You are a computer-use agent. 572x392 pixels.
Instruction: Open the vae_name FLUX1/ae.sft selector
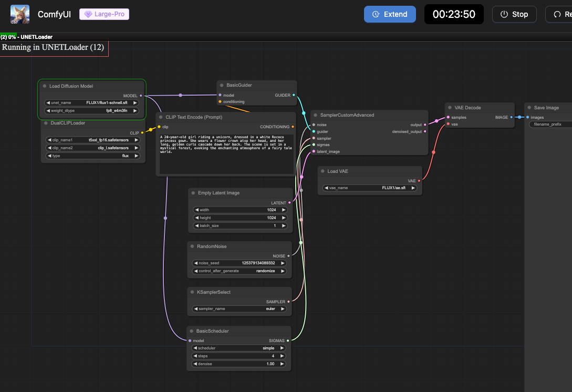point(370,188)
